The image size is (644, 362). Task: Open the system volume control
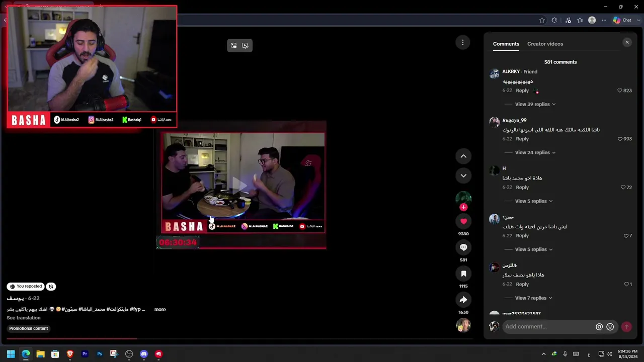pos(609,354)
